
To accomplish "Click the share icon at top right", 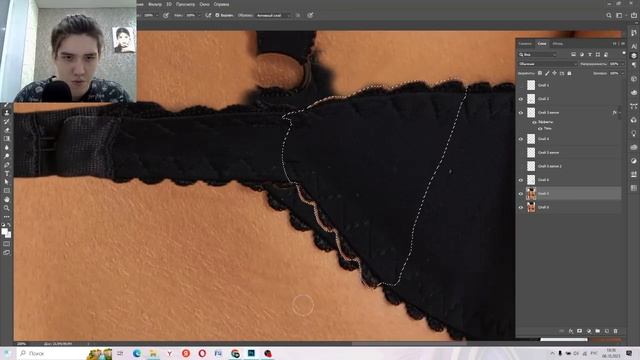I will point(634,15).
